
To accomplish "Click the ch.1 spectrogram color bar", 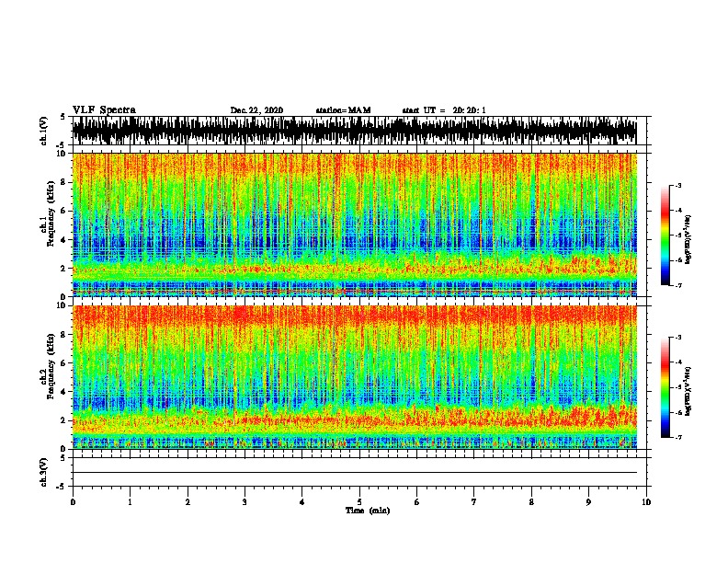I will (665, 236).
